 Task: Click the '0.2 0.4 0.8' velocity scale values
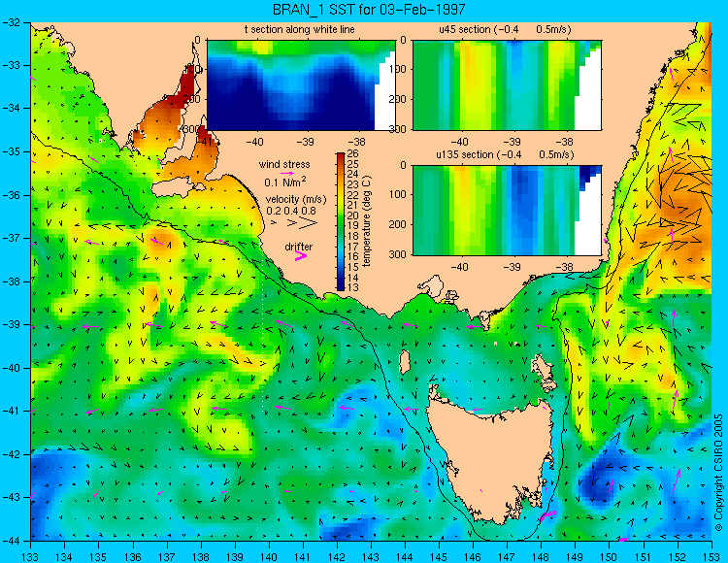pos(290,212)
